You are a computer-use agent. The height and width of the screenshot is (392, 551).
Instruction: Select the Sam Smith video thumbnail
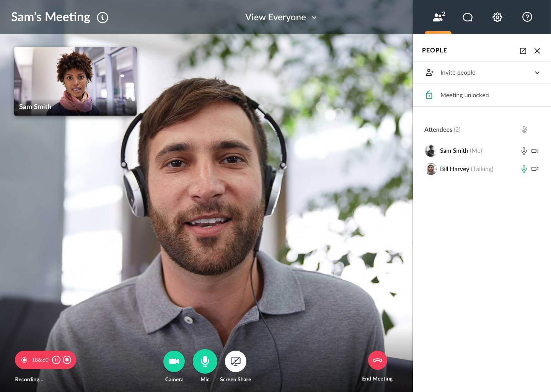click(75, 81)
